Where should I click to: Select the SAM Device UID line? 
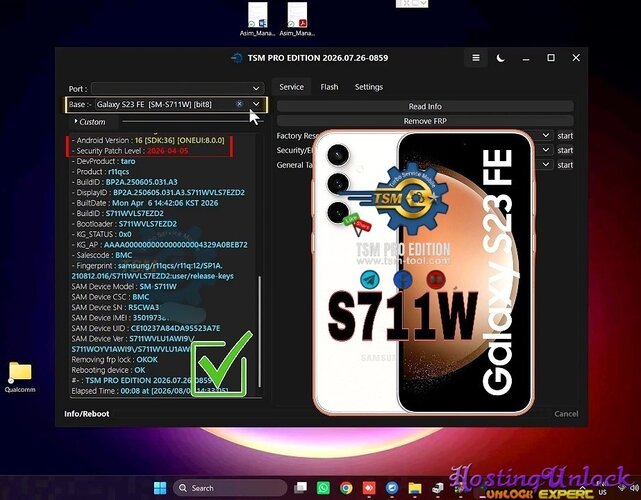[146, 328]
